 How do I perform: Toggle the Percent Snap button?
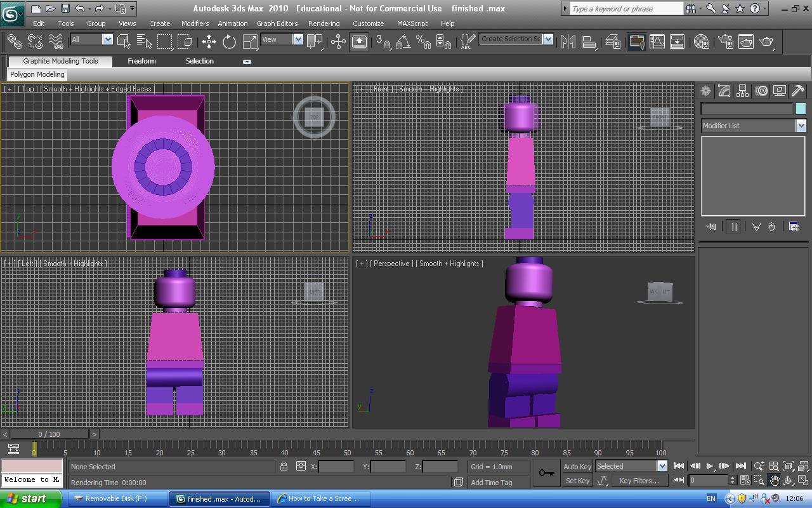pyautogui.click(x=423, y=42)
